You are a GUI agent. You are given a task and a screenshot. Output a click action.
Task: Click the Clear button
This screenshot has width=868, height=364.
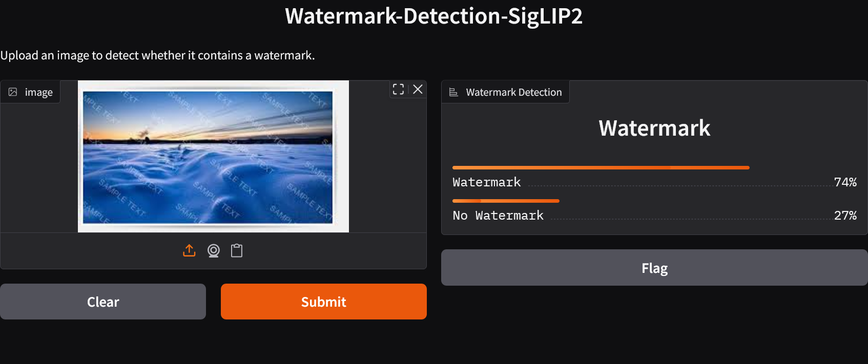[103, 302]
